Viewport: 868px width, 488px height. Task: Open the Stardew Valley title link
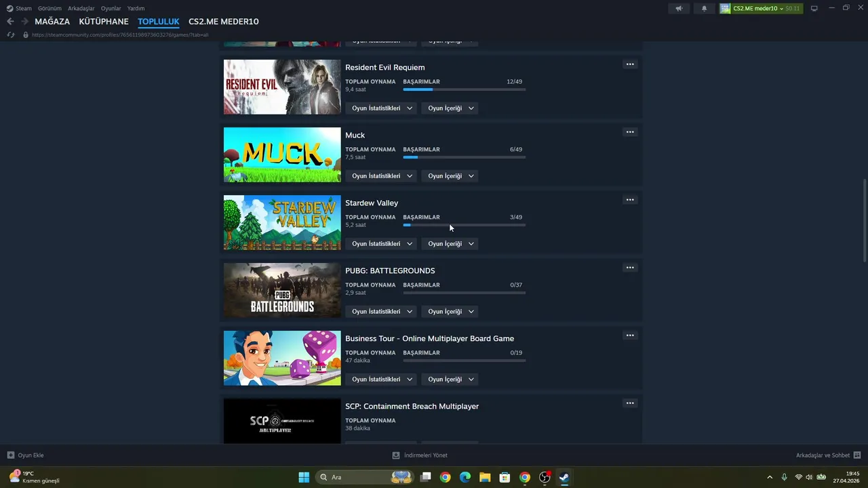(372, 203)
